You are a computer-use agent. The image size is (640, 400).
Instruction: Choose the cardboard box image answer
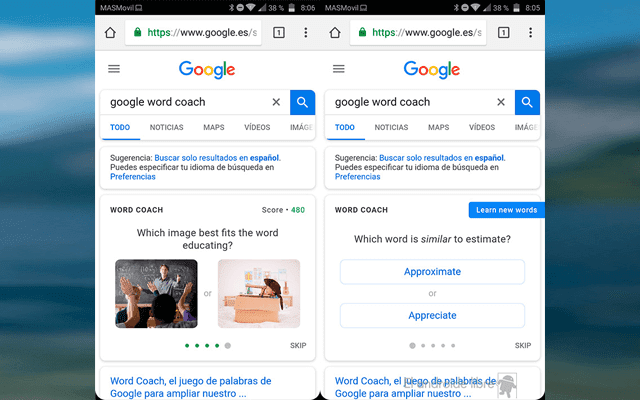pos(259,293)
